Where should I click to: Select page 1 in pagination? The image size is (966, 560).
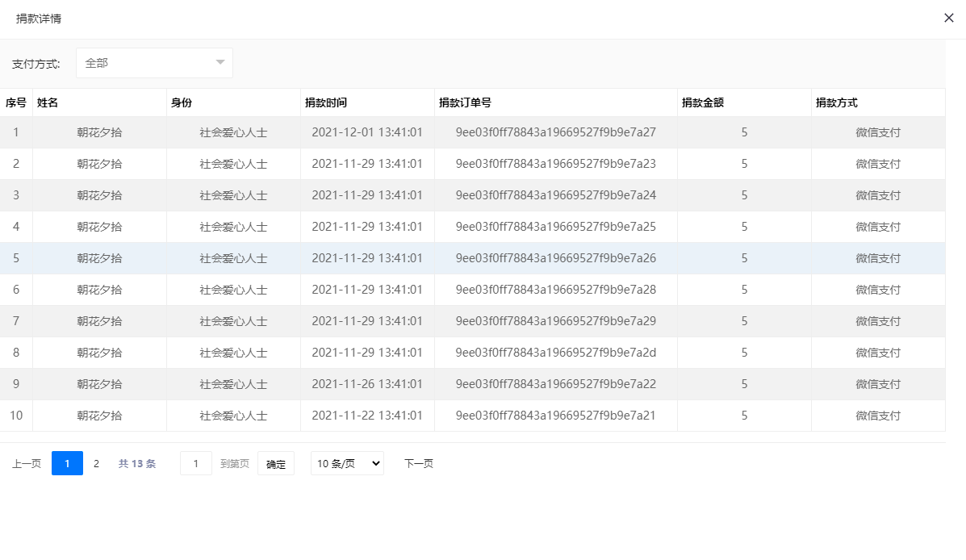coord(67,463)
